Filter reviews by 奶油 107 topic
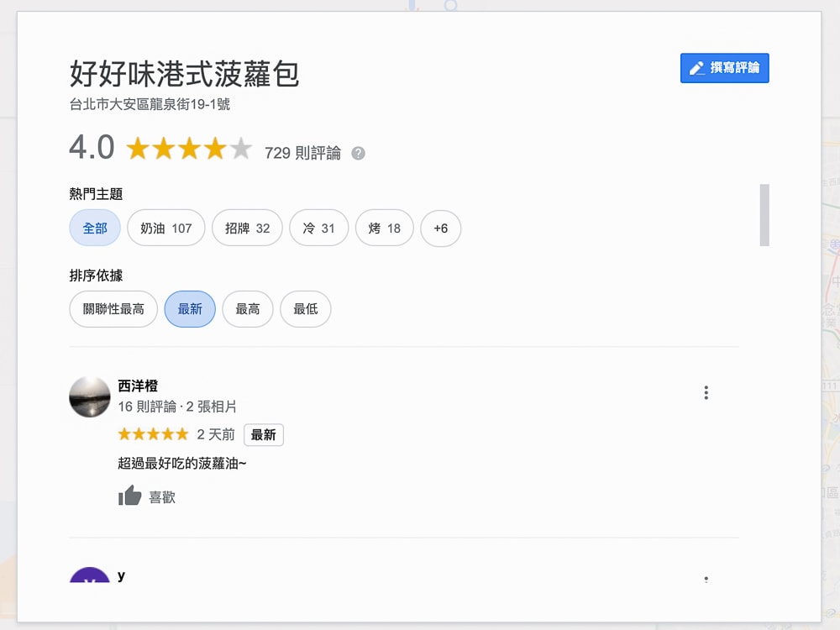 (165, 228)
